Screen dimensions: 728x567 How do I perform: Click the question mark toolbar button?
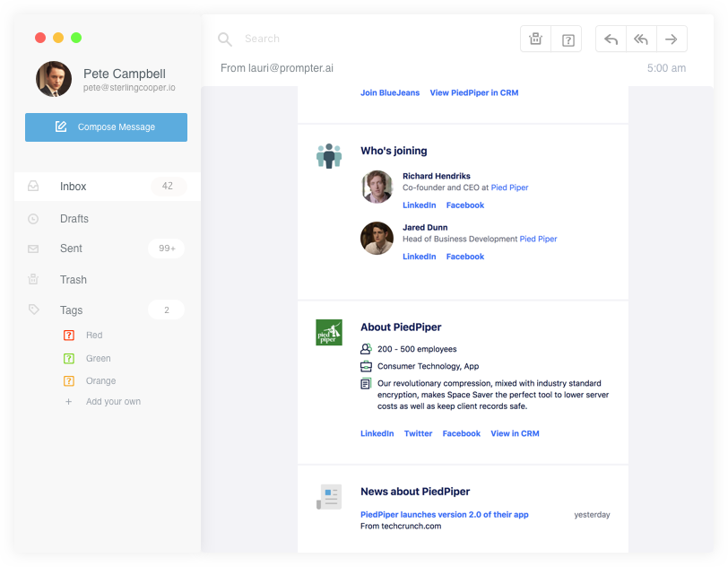(568, 40)
